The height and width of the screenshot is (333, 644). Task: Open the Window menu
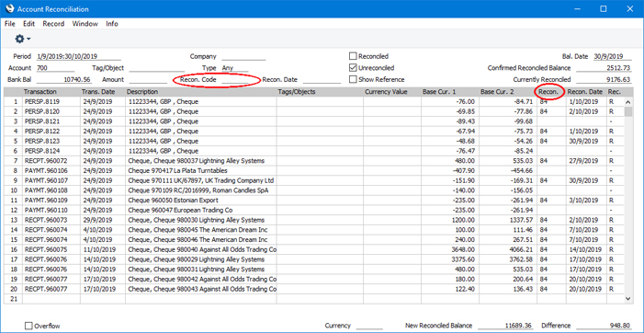[x=85, y=24]
